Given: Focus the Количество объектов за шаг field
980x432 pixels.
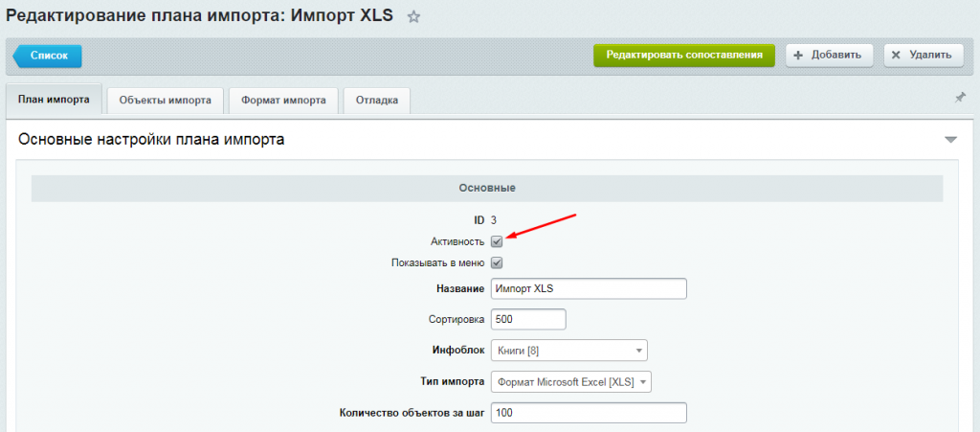Looking at the screenshot, I should pyautogui.click(x=589, y=413).
